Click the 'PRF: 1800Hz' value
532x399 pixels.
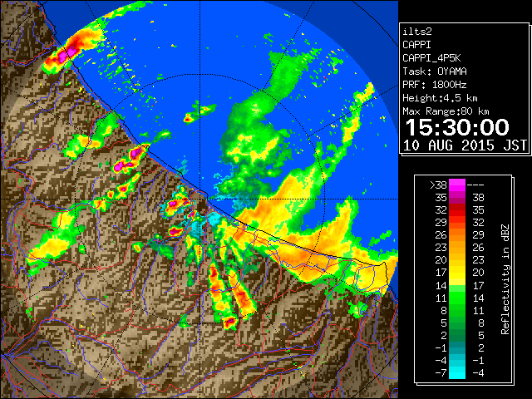click(x=435, y=85)
